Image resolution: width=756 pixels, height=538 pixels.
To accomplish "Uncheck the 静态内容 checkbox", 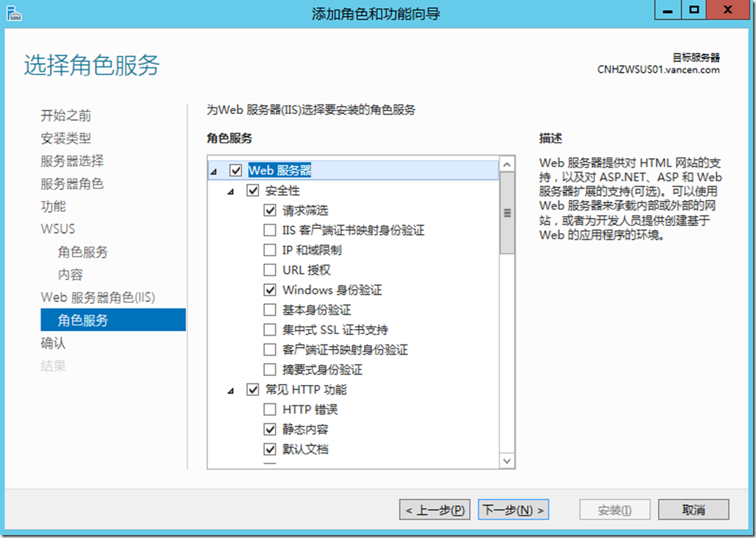I will point(270,429).
